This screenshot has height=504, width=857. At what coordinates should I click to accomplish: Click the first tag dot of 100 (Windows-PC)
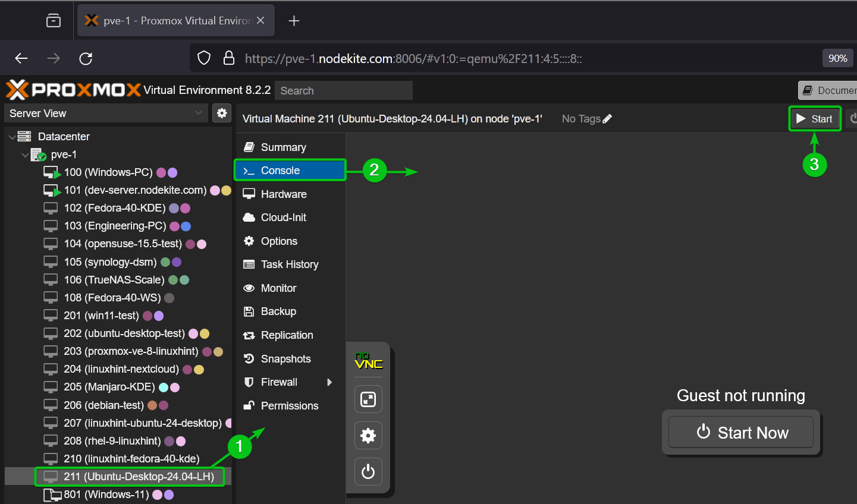point(161,172)
